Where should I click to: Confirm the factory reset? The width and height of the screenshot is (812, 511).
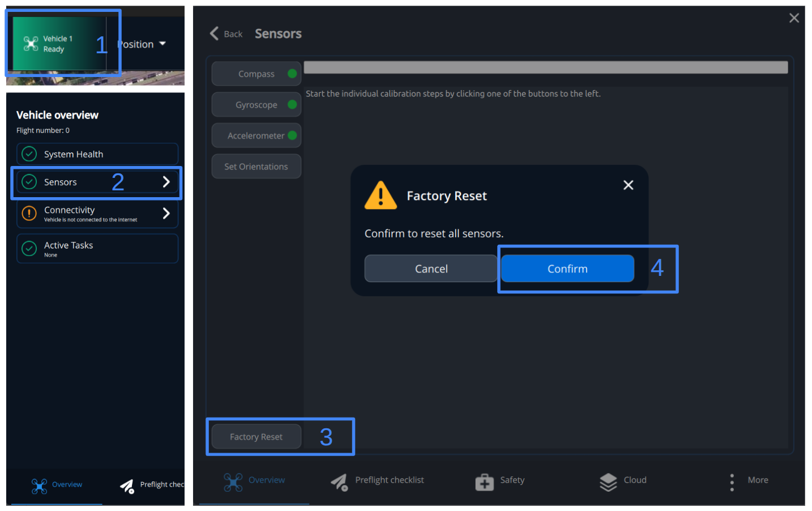567,269
